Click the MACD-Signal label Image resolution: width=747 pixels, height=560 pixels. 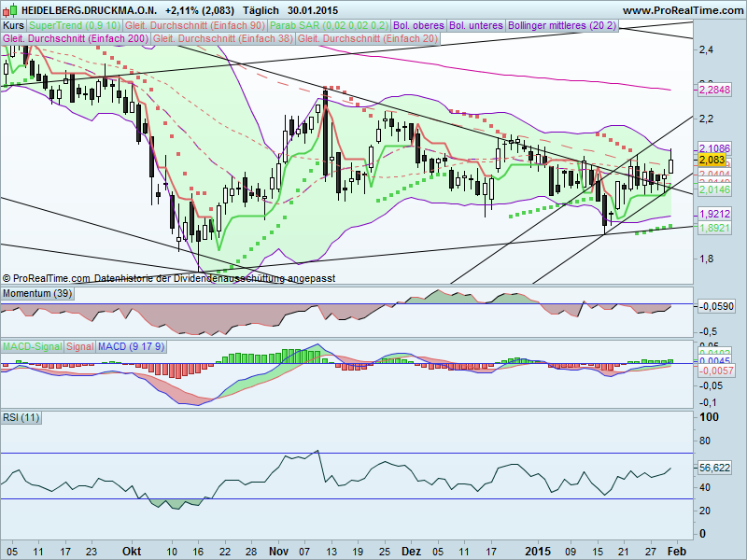[x=33, y=346]
